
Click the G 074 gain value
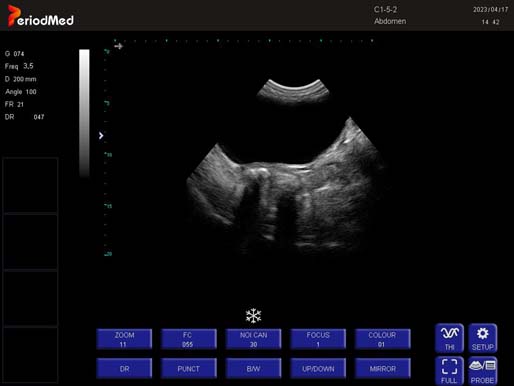point(15,54)
